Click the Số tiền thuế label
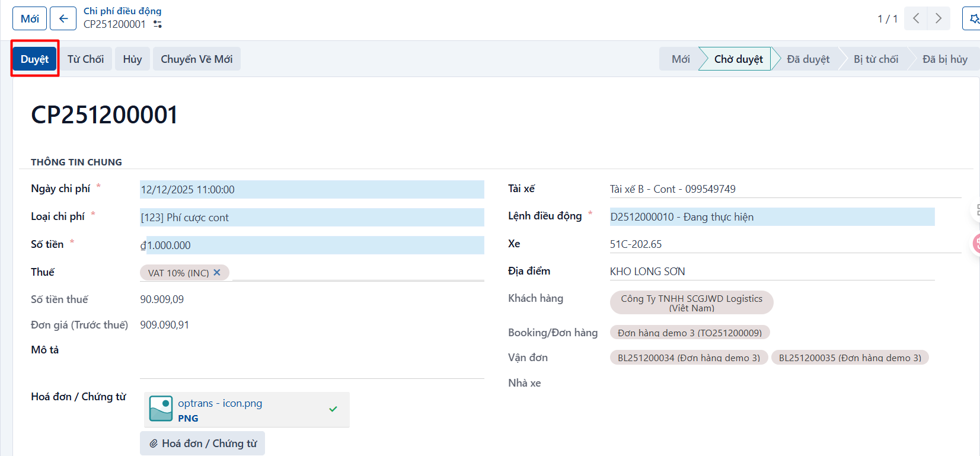This screenshot has height=456, width=980. point(59,299)
